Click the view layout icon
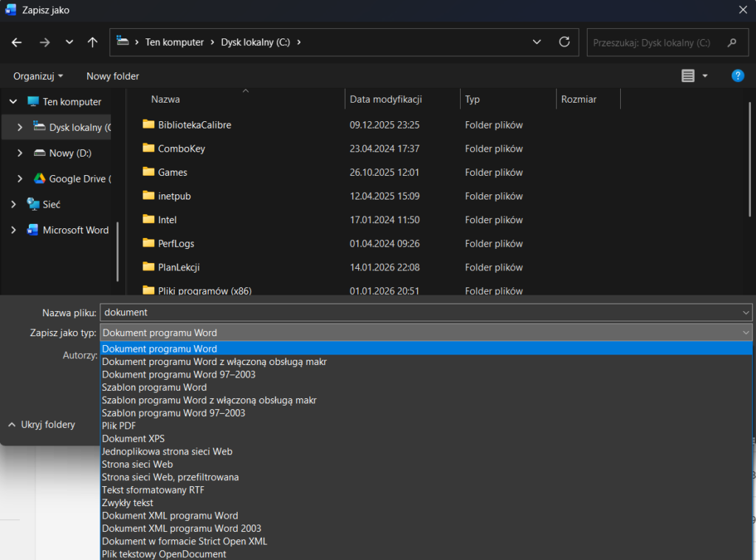Screen dimensions: 756x560 [x=688, y=75]
